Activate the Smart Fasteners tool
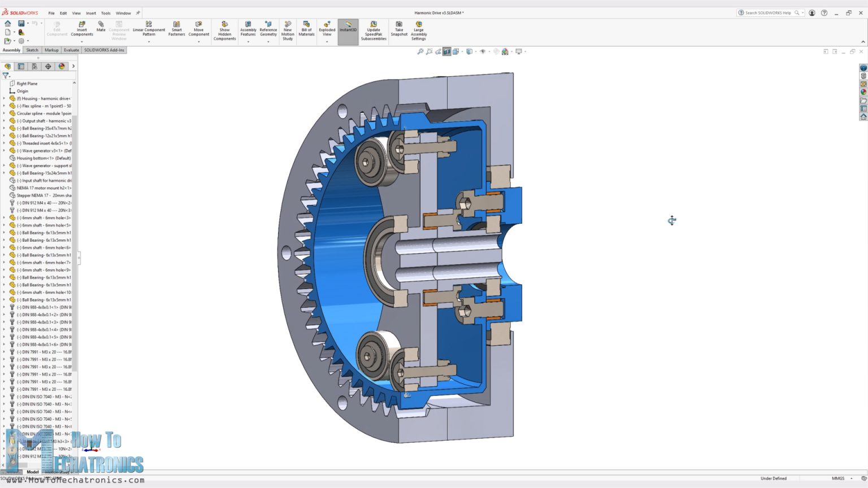This screenshot has width=868, height=488. (176, 28)
